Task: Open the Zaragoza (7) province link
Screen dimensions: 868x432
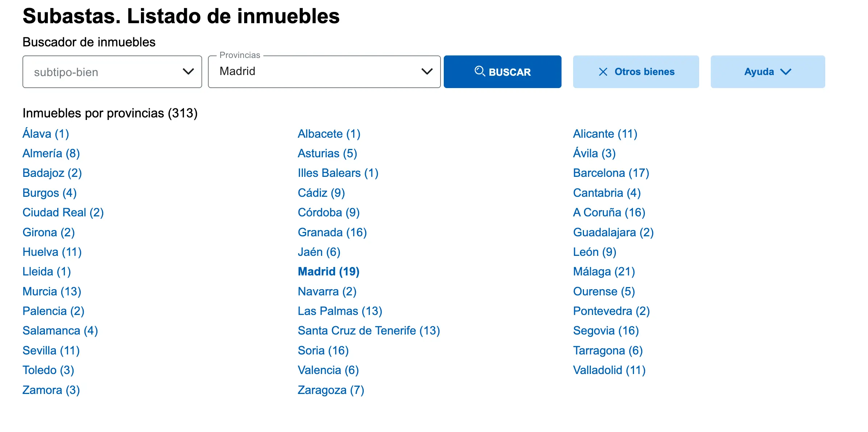Action: coord(330,390)
